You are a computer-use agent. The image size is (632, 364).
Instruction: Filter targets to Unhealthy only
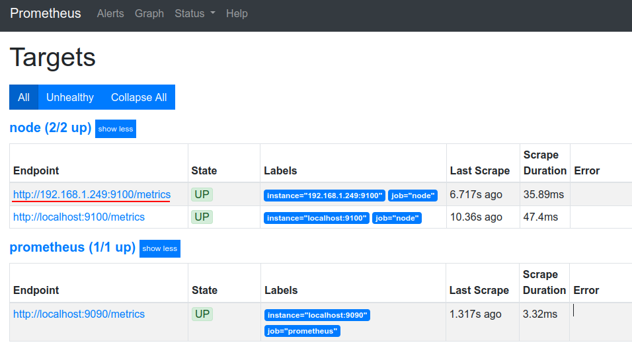pos(70,97)
